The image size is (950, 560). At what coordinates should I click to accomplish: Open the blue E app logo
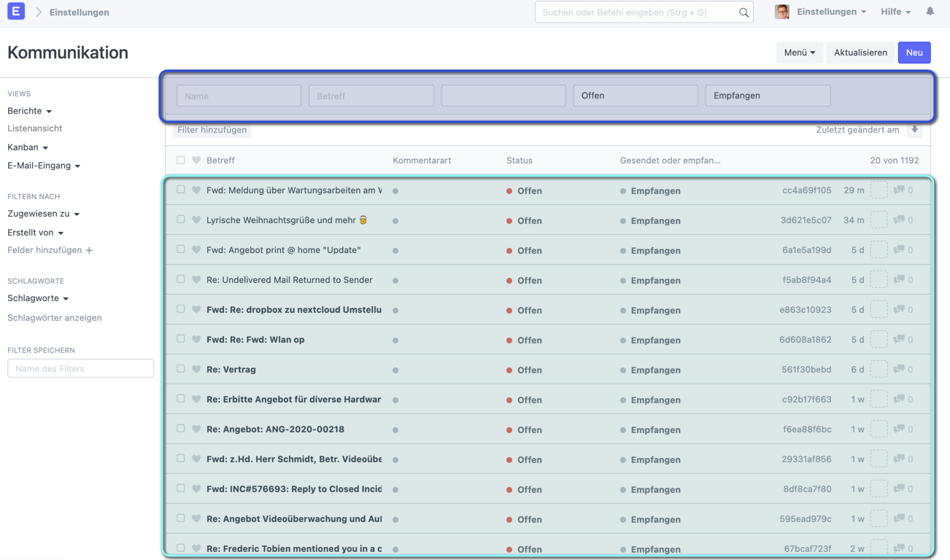point(16,12)
